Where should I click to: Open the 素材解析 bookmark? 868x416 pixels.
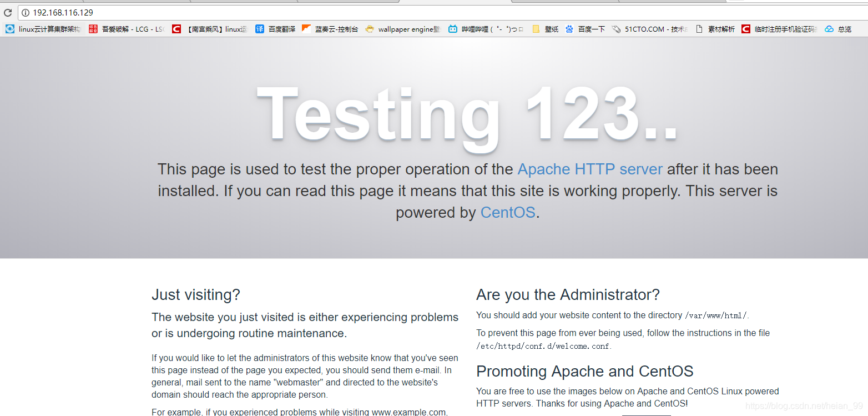pyautogui.click(x=715, y=29)
